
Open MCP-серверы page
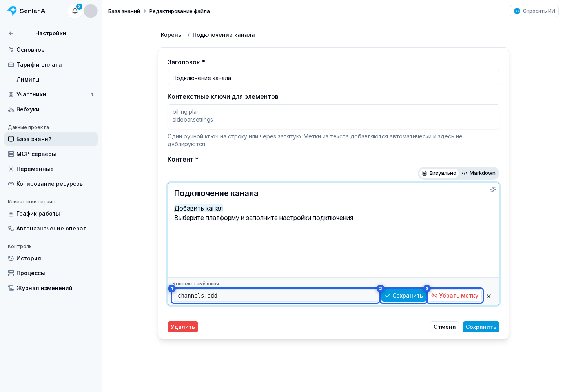51,154
